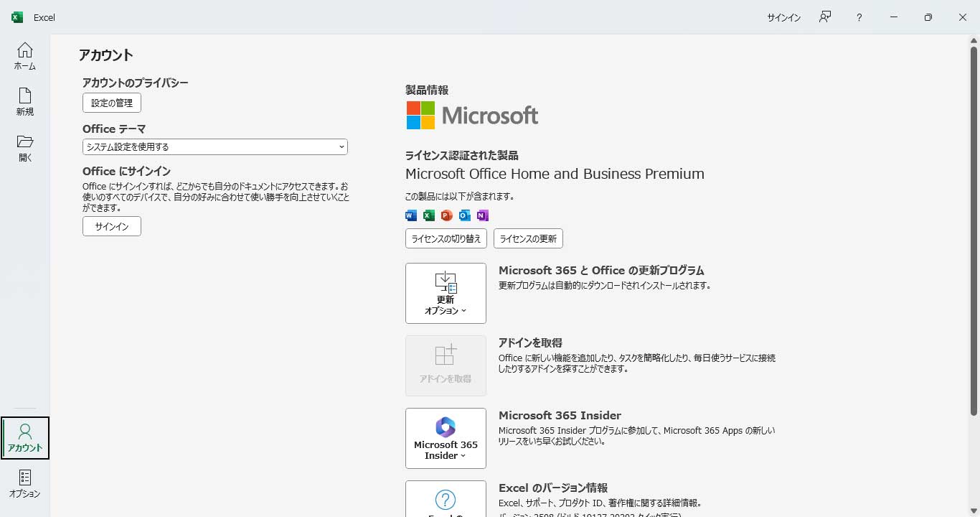
Task: Click the 設定の管理 button
Action: click(x=112, y=103)
